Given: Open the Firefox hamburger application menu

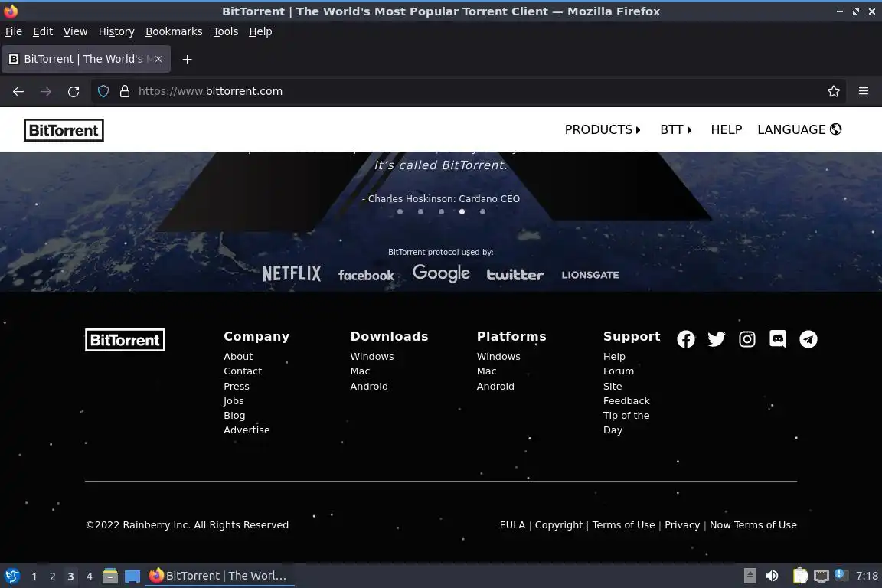Looking at the screenshot, I should coord(864,91).
